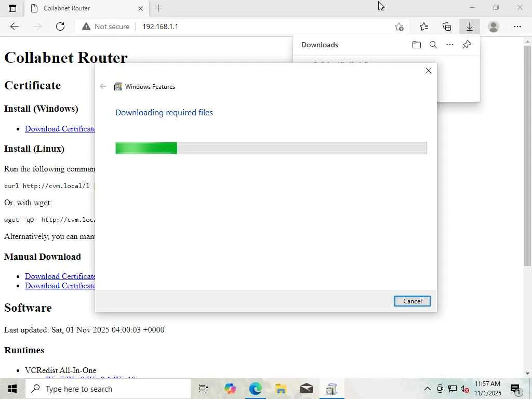Toggle the Downloads toolbar button
This screenshot has height=399, width=532.
470,26
